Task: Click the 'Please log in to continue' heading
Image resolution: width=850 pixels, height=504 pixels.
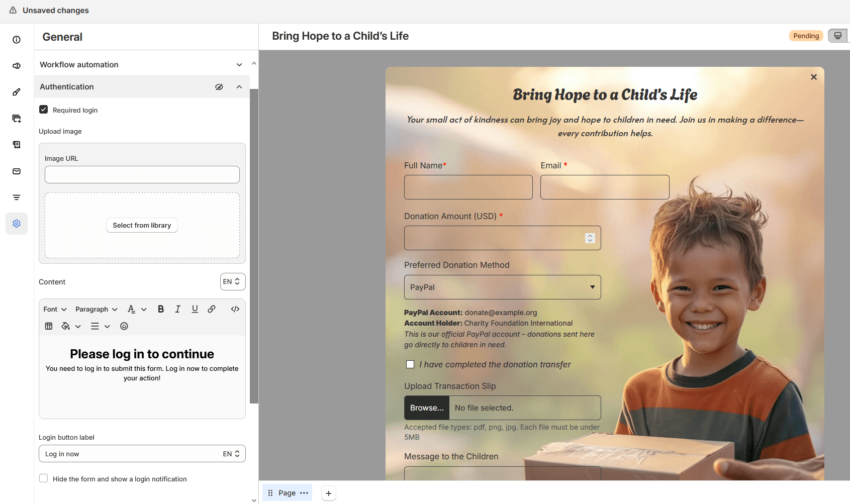Action: pos(142,354)
